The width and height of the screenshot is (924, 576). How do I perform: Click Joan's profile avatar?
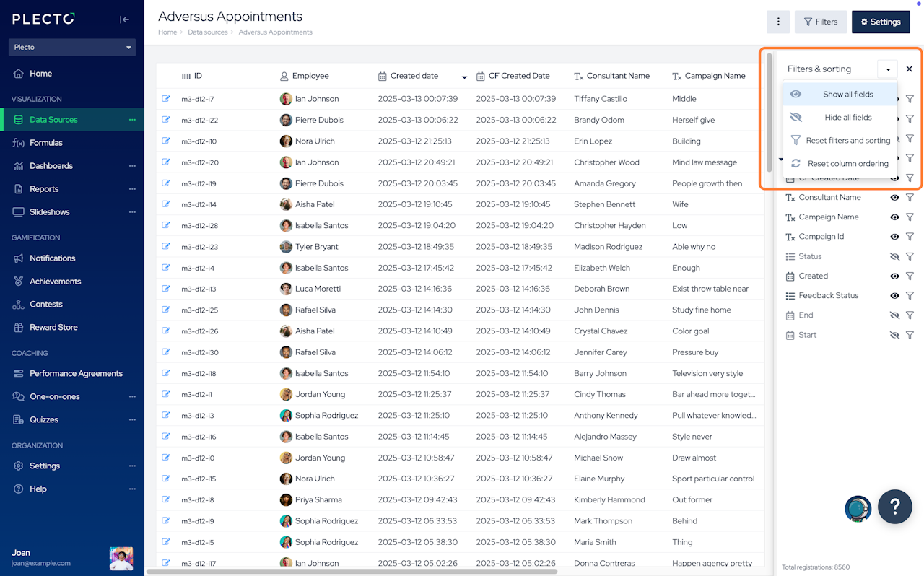pos(121,558)
